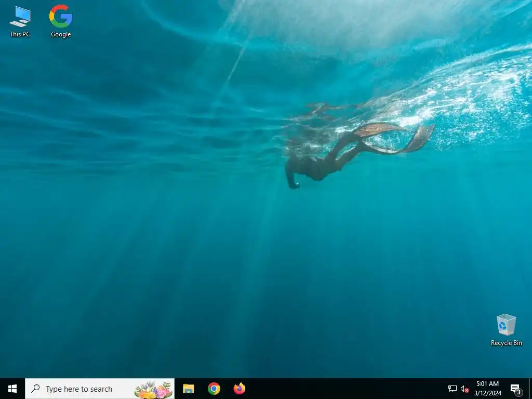The height and width of the screenshot is (399, 532).
Task: Open the notifications action center
Action: tap(516, 389)
